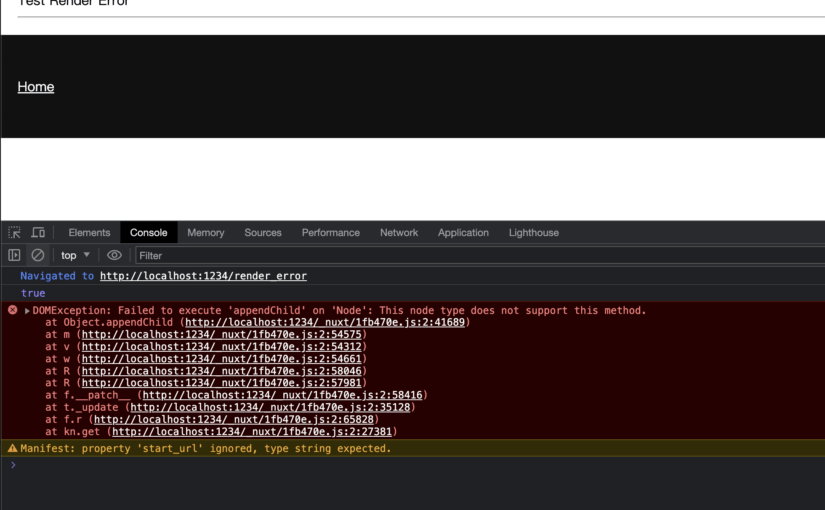Click the red error icon beside DOMException
825x510 pixels.
[13, 310]
